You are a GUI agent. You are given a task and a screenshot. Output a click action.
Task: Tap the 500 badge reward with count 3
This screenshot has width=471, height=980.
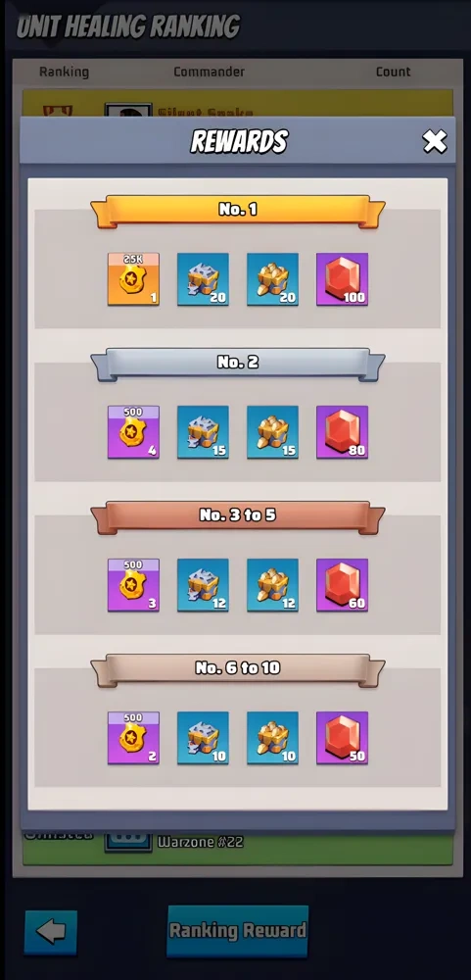[134, 585]
